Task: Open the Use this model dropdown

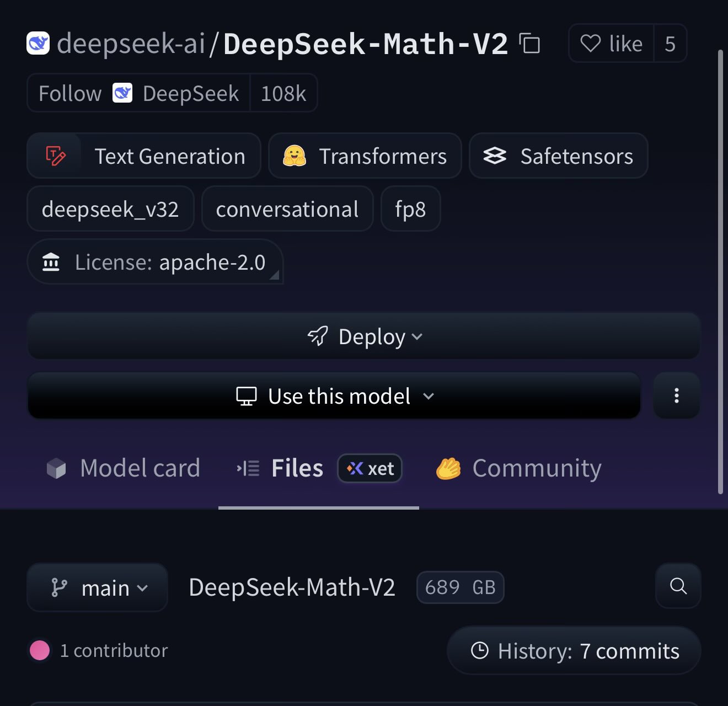Action: tap(334, 396)
